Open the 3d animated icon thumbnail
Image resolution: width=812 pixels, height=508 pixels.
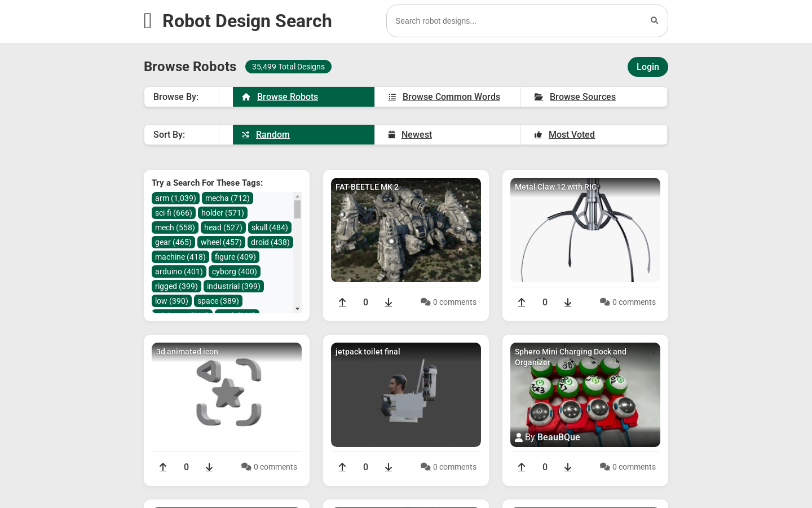click(x=227, y=395)
